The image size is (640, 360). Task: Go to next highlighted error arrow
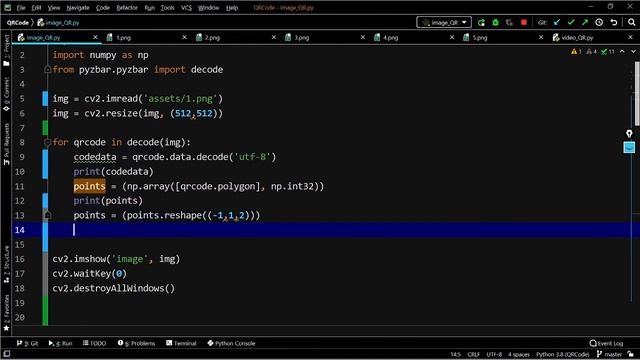point(633,51)
